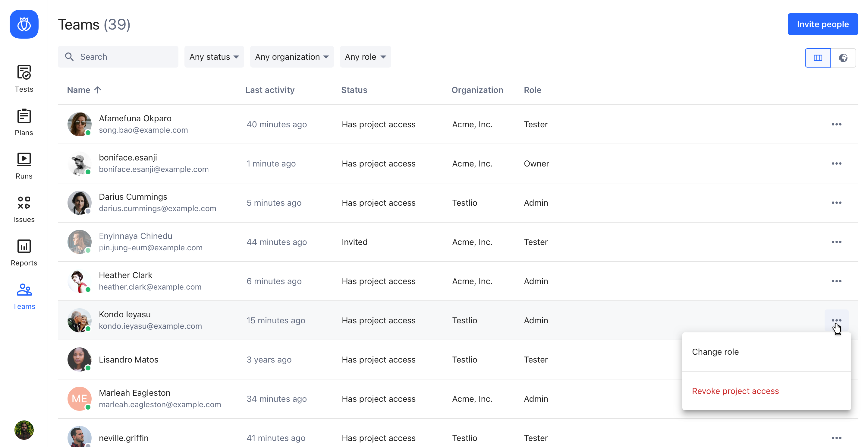Click the app logo at top left
This screenshot has width=868, height=447.
24,24
